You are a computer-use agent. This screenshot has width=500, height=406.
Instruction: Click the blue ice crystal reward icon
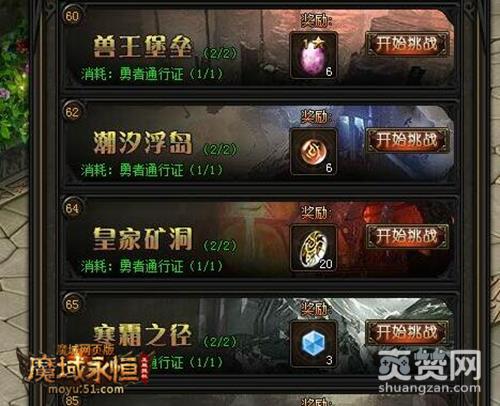tap(313, 344)
